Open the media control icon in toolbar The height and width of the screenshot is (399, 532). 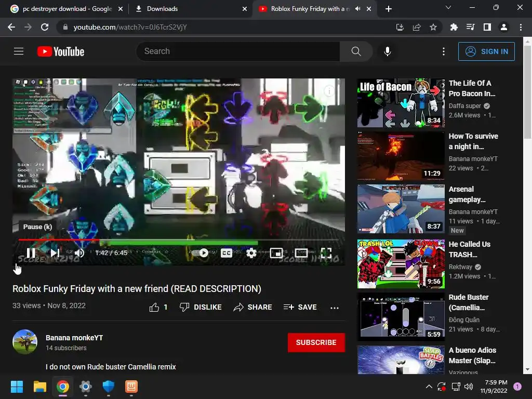pyautogui.click(x=470, y=27)
